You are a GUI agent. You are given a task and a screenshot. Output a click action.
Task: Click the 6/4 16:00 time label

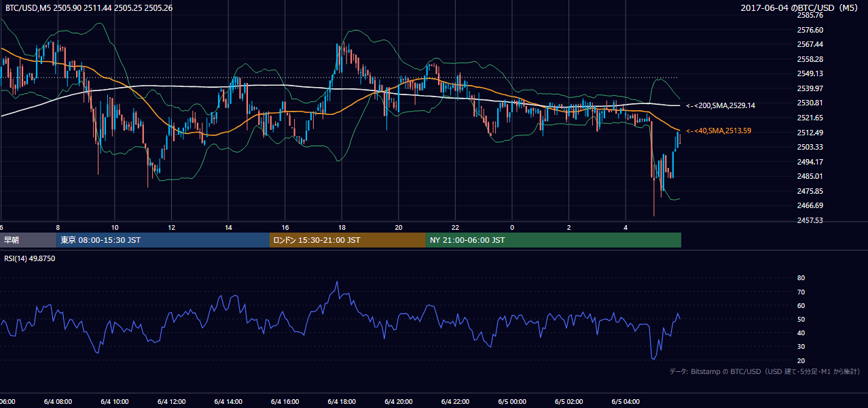(285, 402)
